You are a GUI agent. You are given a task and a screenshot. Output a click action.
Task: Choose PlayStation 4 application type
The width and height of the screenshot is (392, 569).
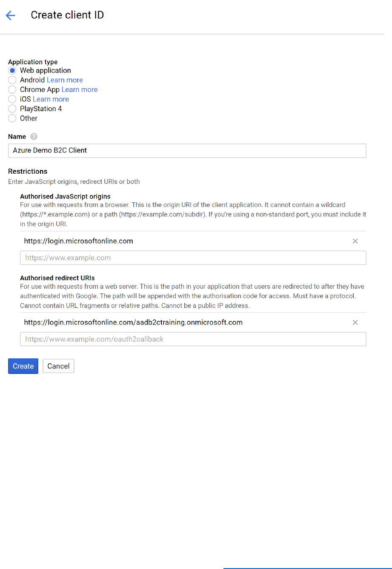pos(12,109)
